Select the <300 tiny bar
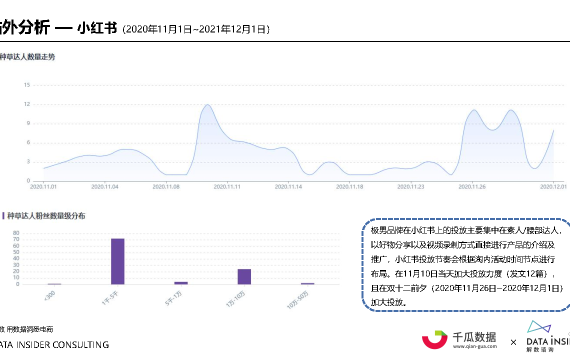 (55, 284)
